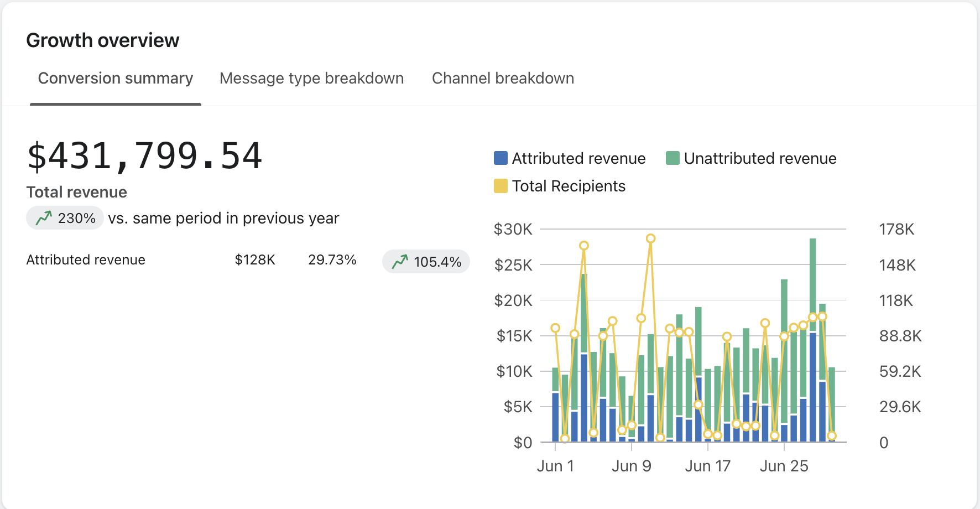Click the $431,799.54 total revenue figure

click(x=144, y=156)
